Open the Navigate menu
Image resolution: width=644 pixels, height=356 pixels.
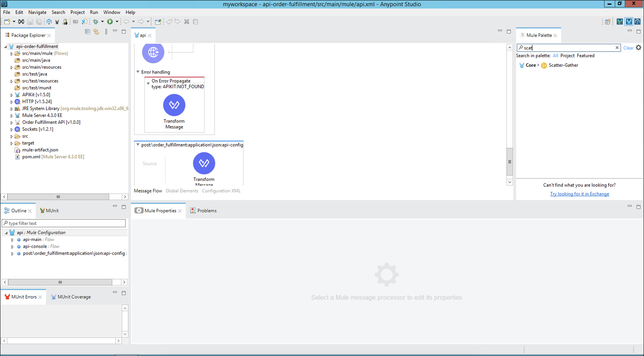tap(37, 12)
